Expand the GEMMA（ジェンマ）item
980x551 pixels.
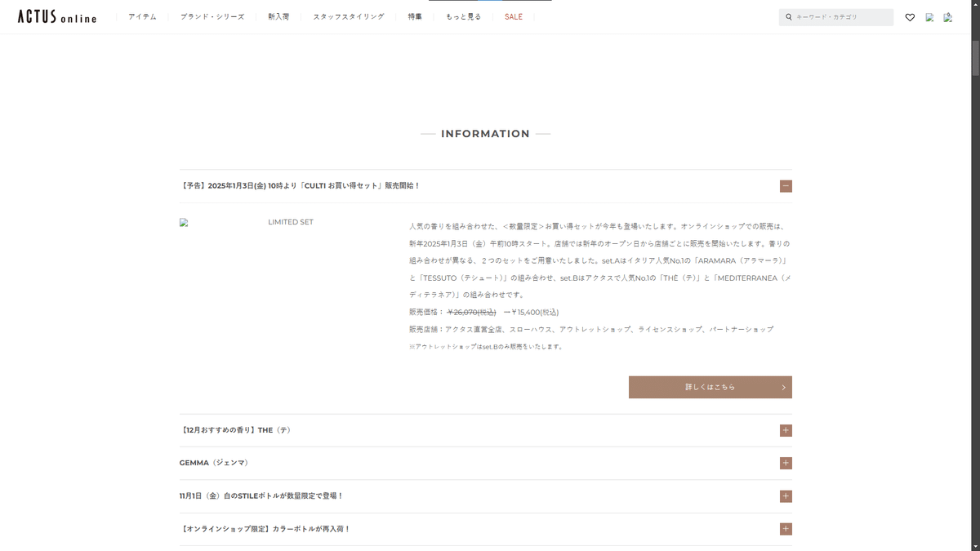coord(786,463)
